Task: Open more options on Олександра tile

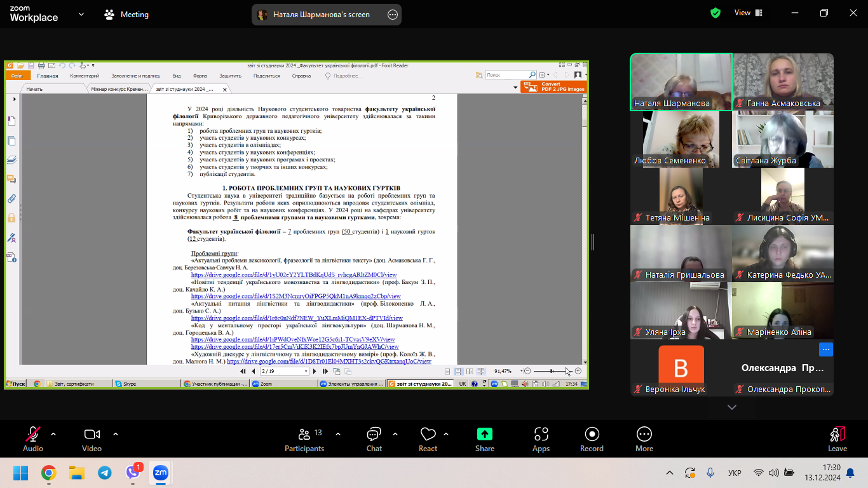Action: click(x=825, y=349)
